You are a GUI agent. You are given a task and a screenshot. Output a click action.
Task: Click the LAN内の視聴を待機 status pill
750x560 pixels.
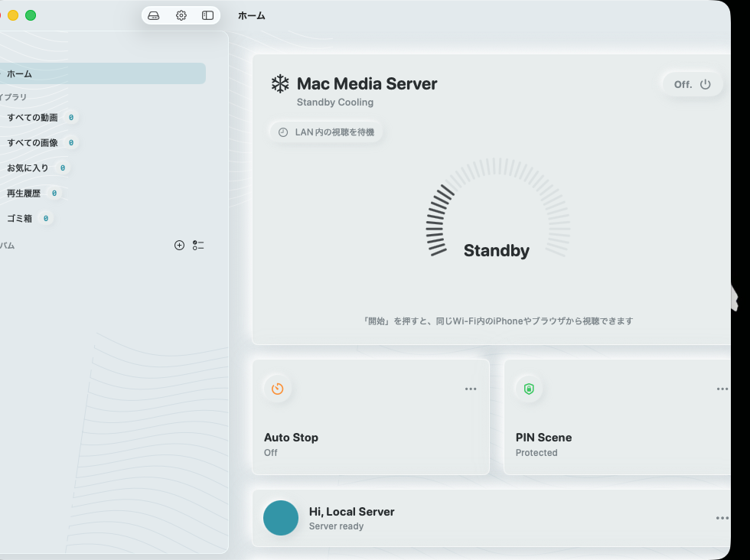(326, 132)
